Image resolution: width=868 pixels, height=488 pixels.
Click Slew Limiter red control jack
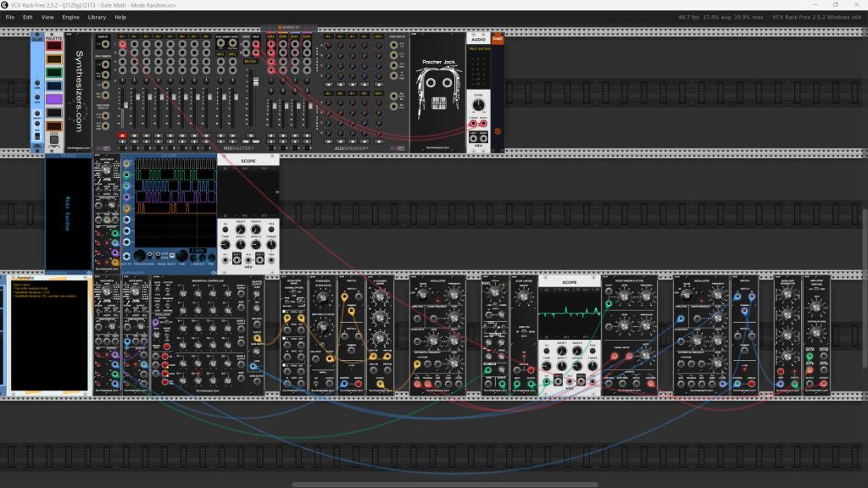coord(531,369)
